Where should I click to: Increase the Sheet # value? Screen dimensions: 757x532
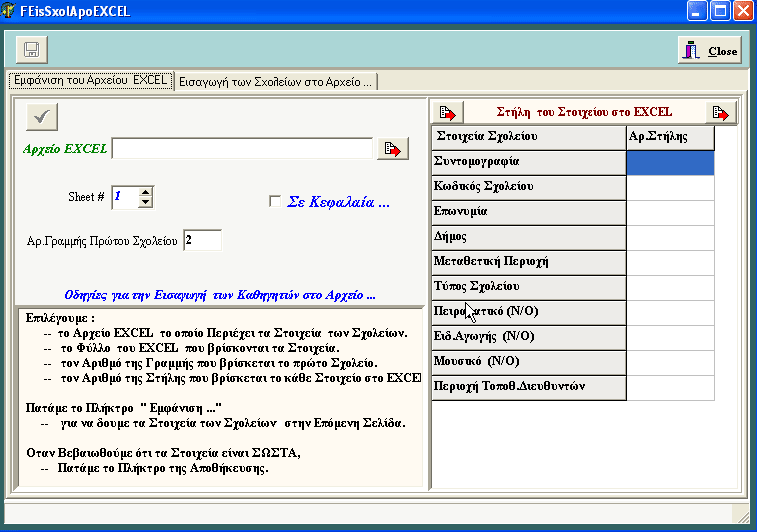click(146, 192)
